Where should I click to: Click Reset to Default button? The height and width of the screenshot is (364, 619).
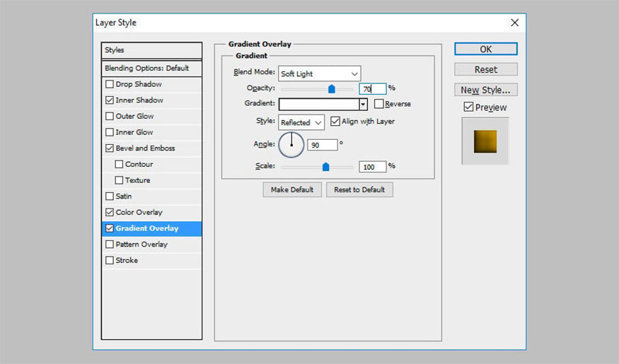(359, 189)
